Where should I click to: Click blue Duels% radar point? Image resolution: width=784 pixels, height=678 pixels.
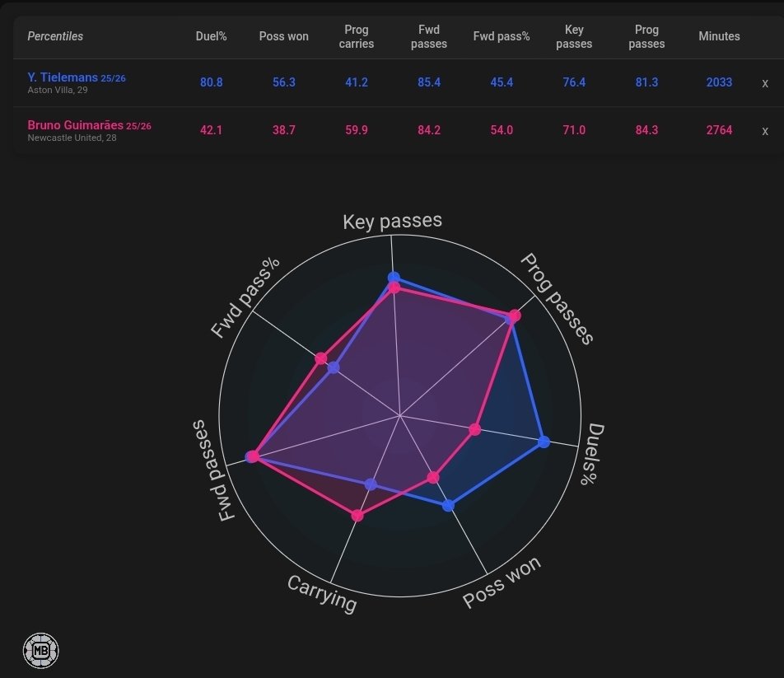[x=544, y=442]
